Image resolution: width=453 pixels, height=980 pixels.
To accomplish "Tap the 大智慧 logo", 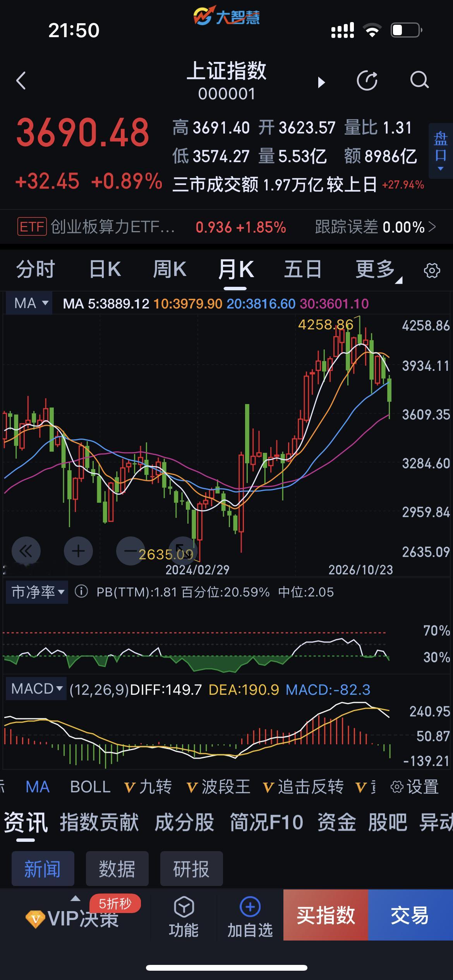I will (226, 16).
